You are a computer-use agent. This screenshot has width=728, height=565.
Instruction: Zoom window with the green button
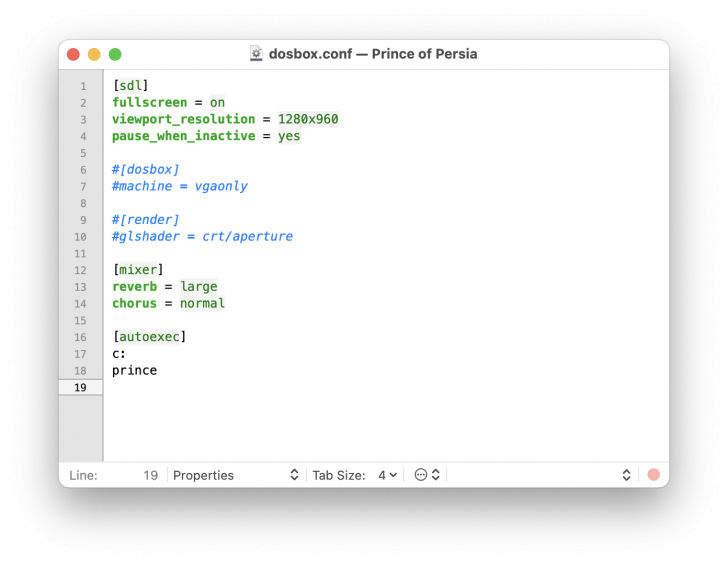point(115,54)
